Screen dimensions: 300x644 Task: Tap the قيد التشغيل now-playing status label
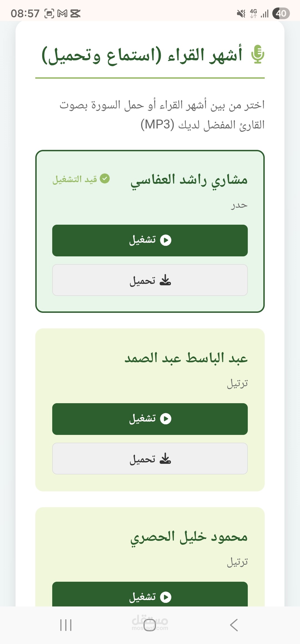pos(75,179)
